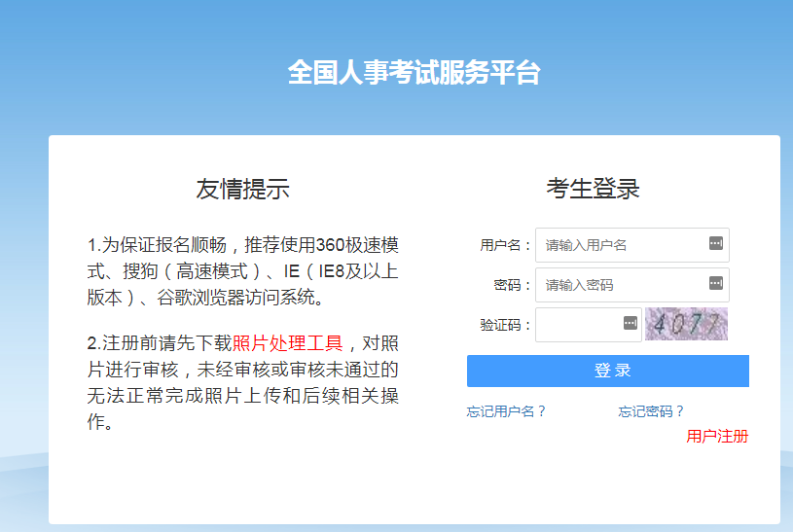This screenshot has width=793, height=532.
Task: Open the red 用户注册 link
Action: coord(717,437)
